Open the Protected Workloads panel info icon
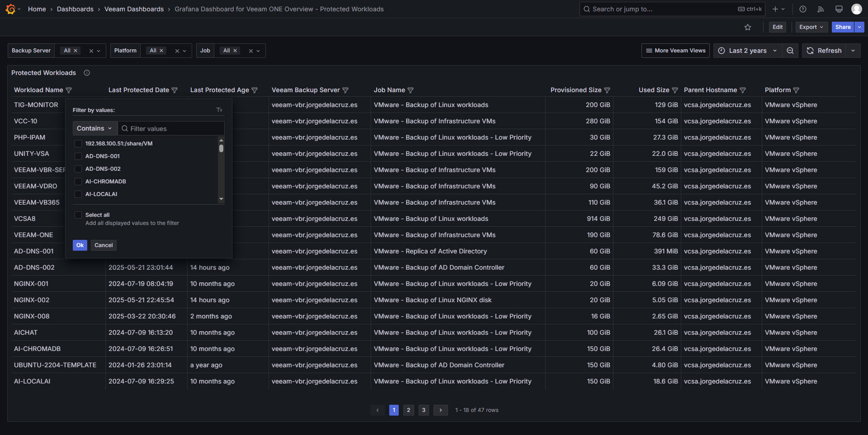 pos(87,73)
